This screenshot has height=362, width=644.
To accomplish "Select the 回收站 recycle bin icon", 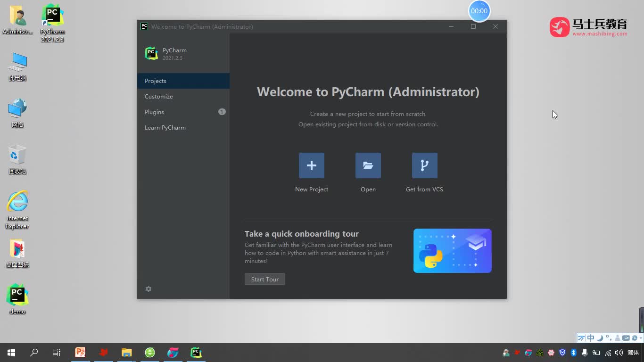I will [17, 160].
